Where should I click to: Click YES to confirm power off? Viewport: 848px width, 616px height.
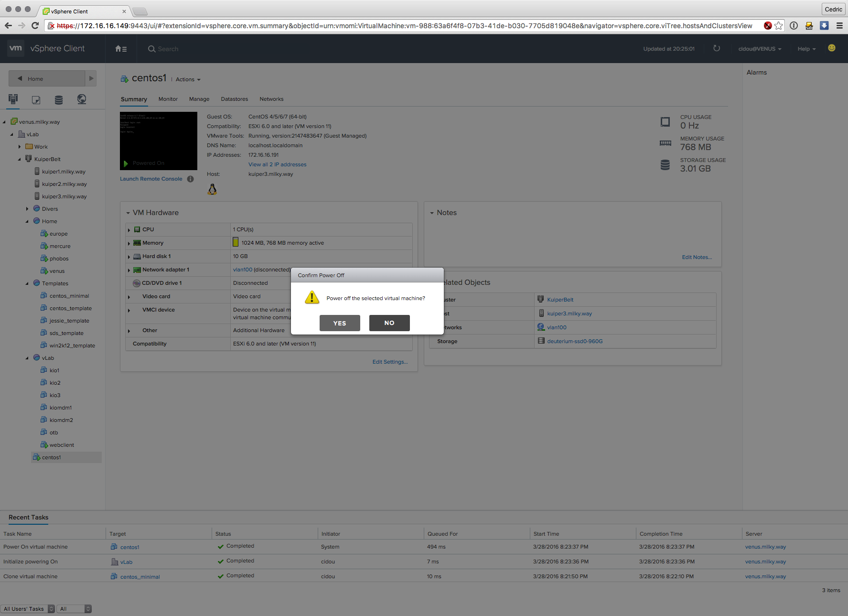tap(339, 323)
